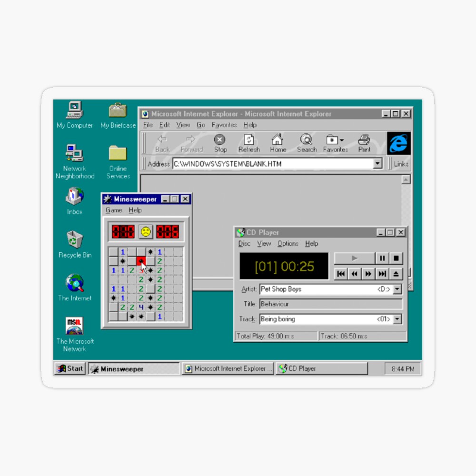The image size is (476, 476).
Task: Click the Start button
Action: (70, 368)
